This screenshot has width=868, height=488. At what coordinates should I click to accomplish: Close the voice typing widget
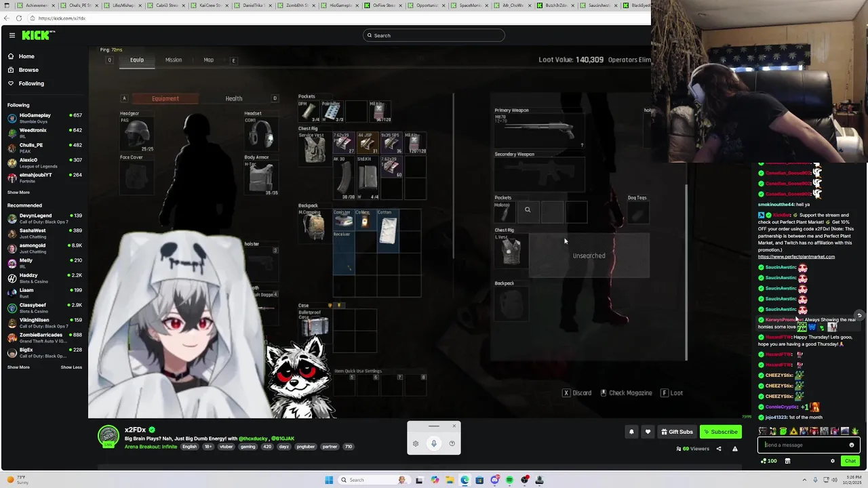(x=454, y=426)
